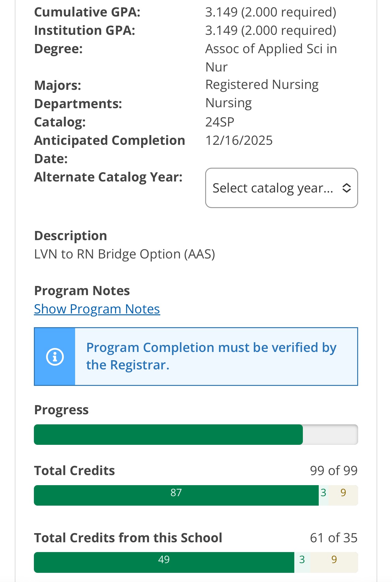Click the 99 of 99 credits count
This screenshot has width=392, height=582.
click(334, 470)
